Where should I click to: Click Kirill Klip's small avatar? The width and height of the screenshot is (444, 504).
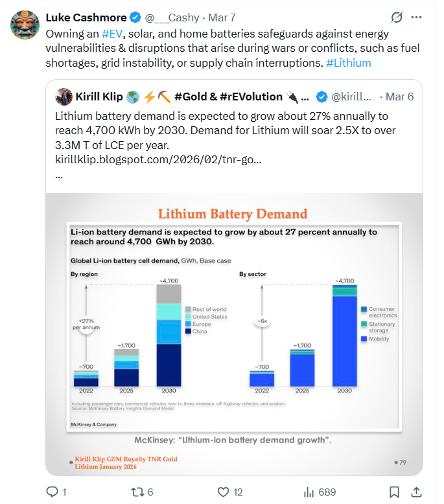click(64, 97)
